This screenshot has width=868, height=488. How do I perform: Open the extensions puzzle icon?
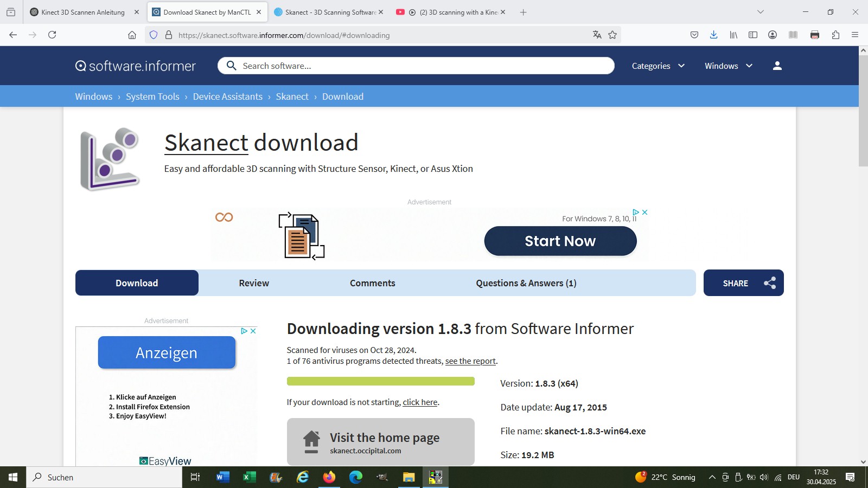(x=835, y=35)
